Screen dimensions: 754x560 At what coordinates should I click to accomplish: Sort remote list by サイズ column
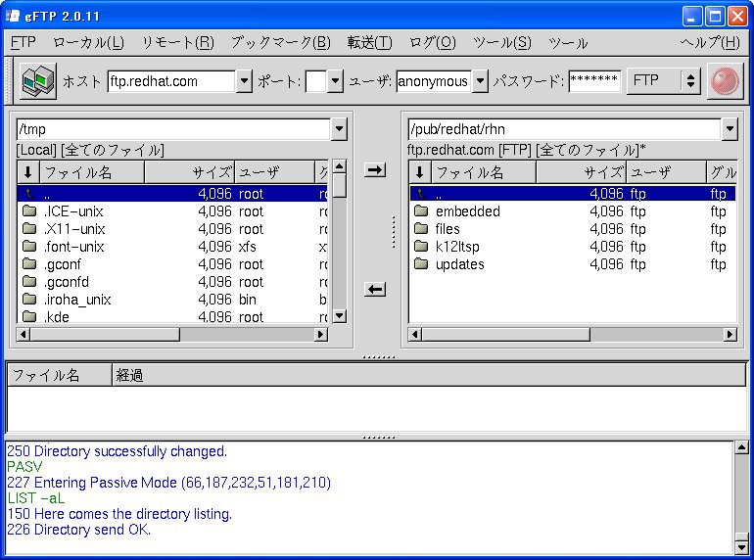coord(582,172)
